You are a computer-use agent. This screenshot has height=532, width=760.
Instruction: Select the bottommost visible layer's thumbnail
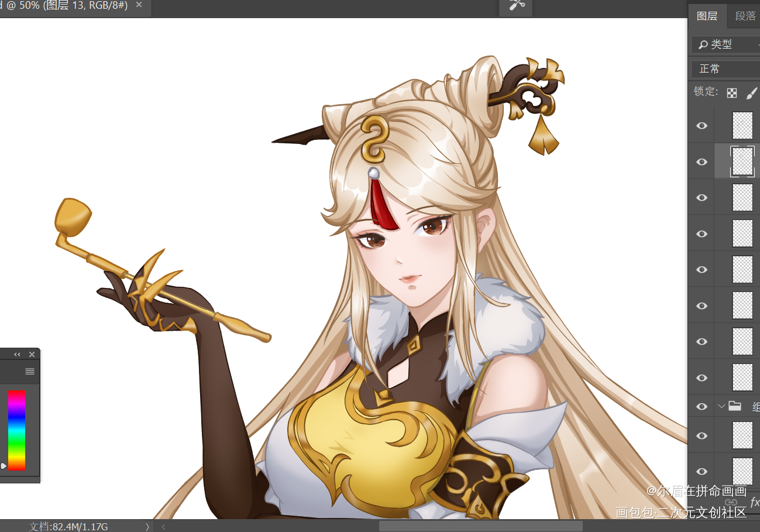[742, 471]
